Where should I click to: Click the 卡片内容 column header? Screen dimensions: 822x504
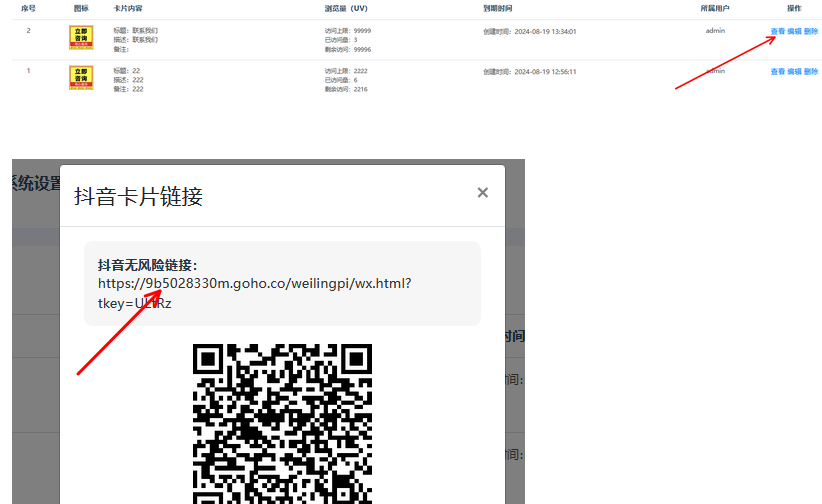[x=128, y=8]
